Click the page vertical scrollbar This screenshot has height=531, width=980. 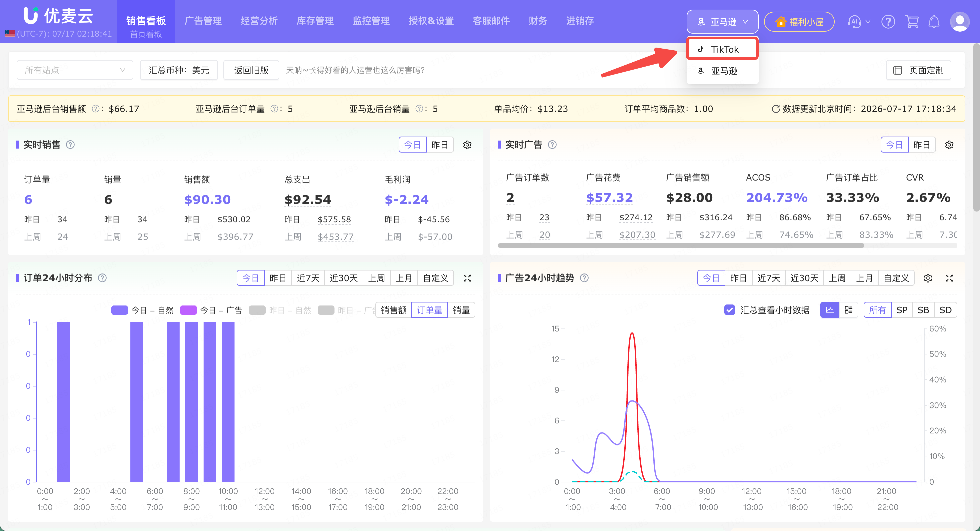point(976,127)
